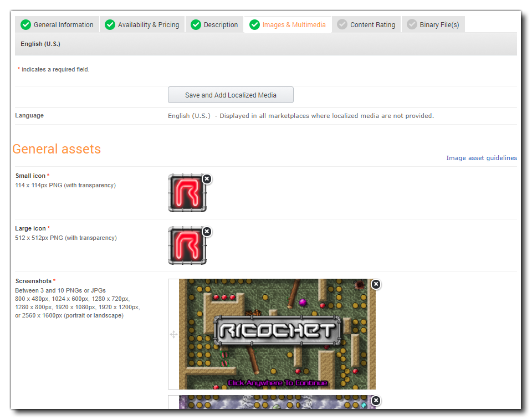Click the green check on Description tab
532x420 pixels.
pos(196,25)
